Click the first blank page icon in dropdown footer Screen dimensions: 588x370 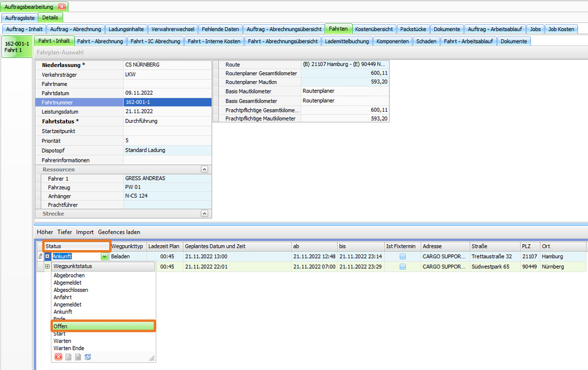pos(68,357)
